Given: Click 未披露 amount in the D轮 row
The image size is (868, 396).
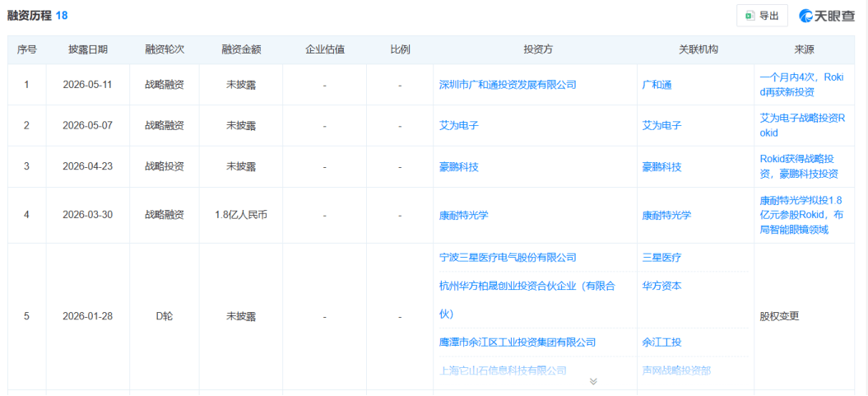Looking at the screenshot, I should coord(241,317).
